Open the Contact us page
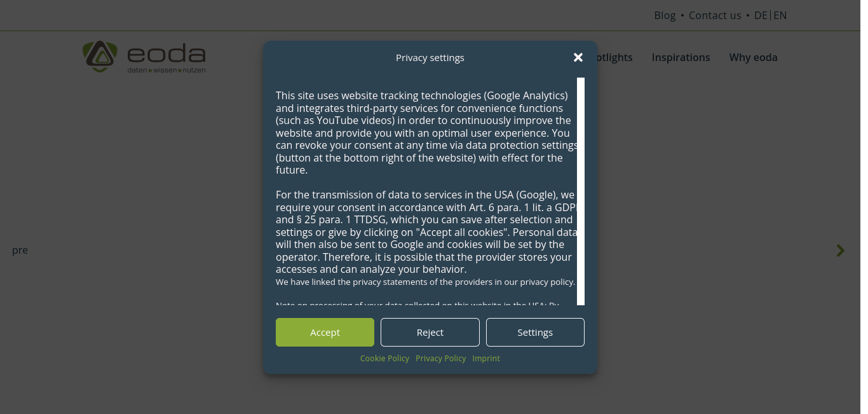This screenshot has height=414, width=868. 715,15
